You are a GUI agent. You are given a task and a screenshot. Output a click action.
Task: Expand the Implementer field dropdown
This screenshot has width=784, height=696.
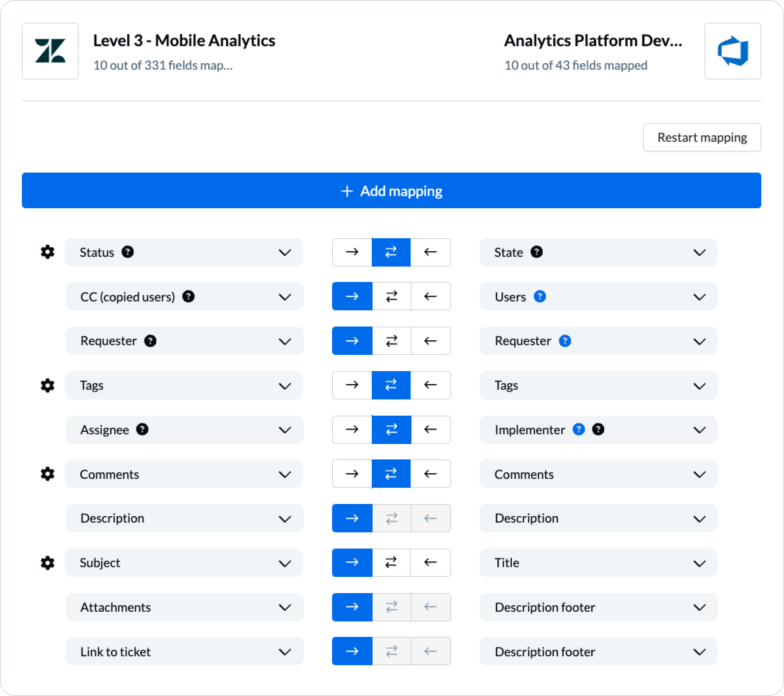coord(701,429)
